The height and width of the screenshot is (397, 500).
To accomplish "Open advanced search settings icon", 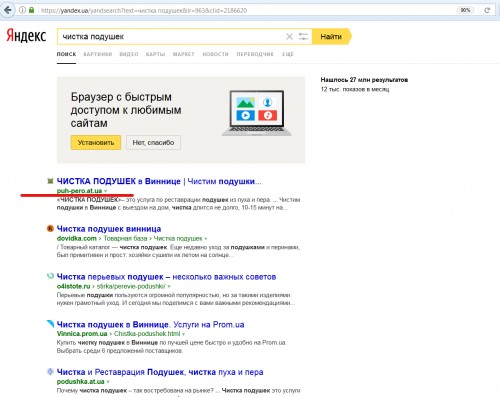I will 303,36.
